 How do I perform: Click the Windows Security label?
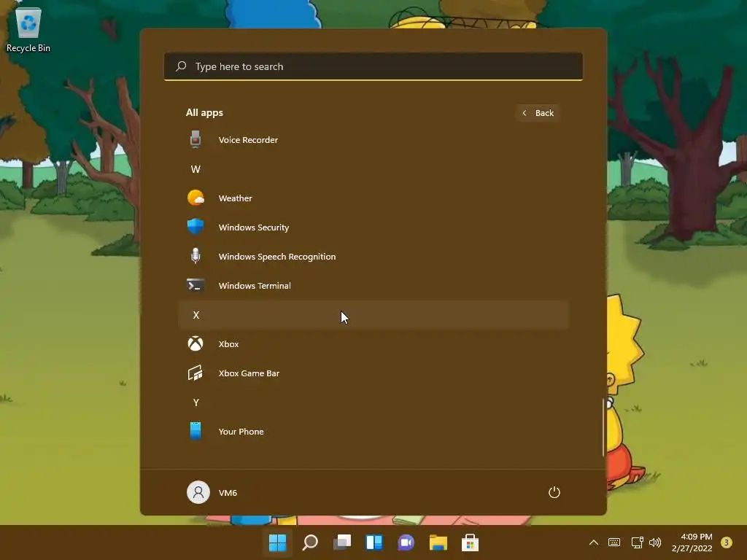(x=253, y=227)
